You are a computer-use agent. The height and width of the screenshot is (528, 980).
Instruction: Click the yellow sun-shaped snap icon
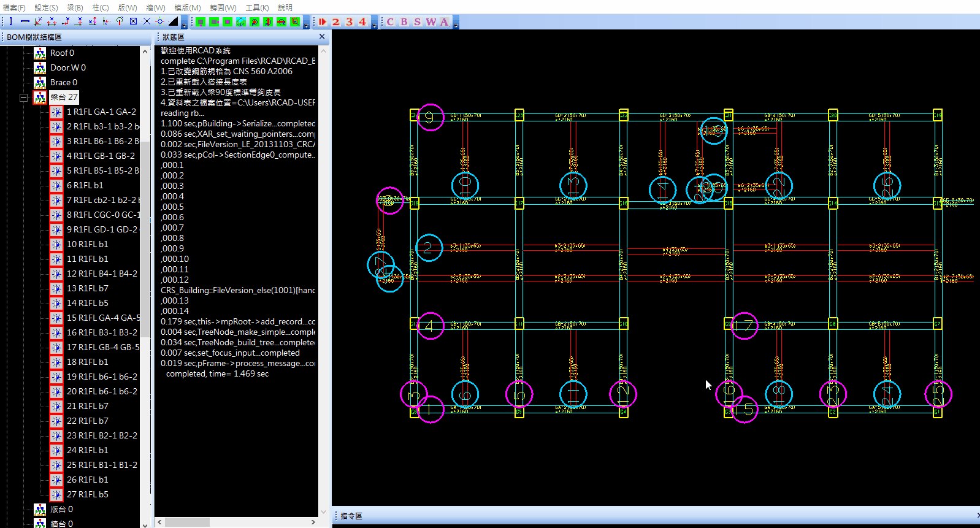point(160,21)
